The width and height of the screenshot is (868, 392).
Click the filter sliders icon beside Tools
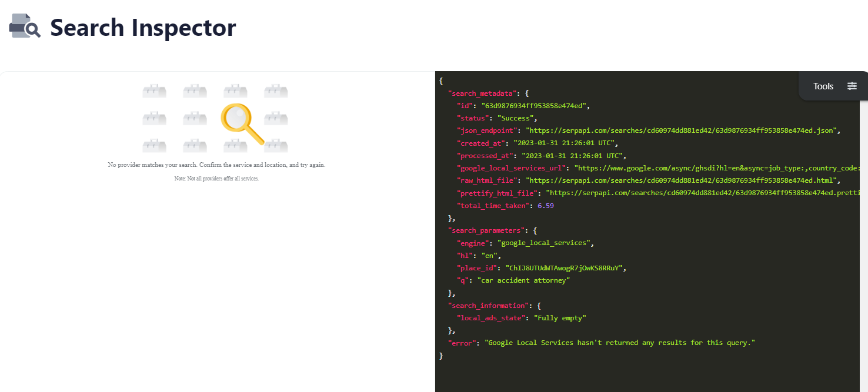pyautogui.click(x=852, y=86)
